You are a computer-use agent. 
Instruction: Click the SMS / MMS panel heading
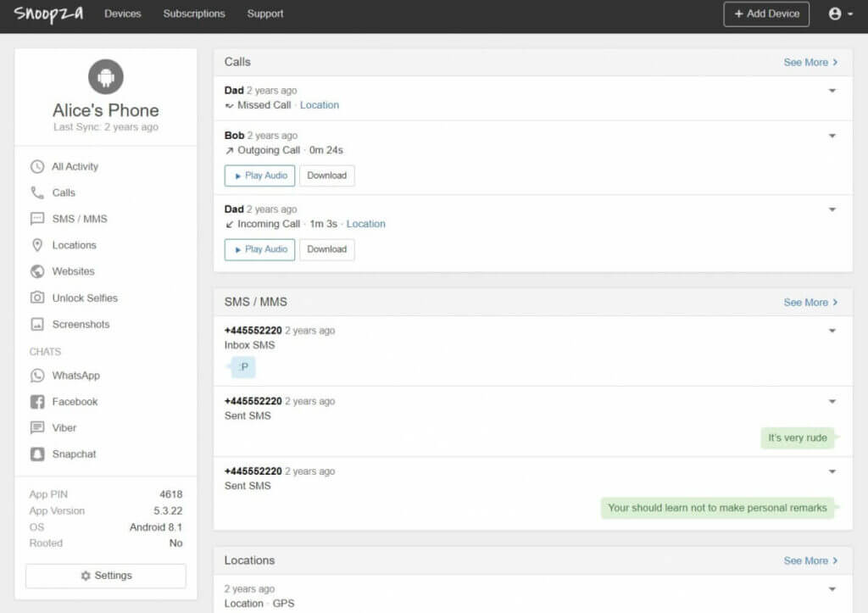[x=255, y=302]
